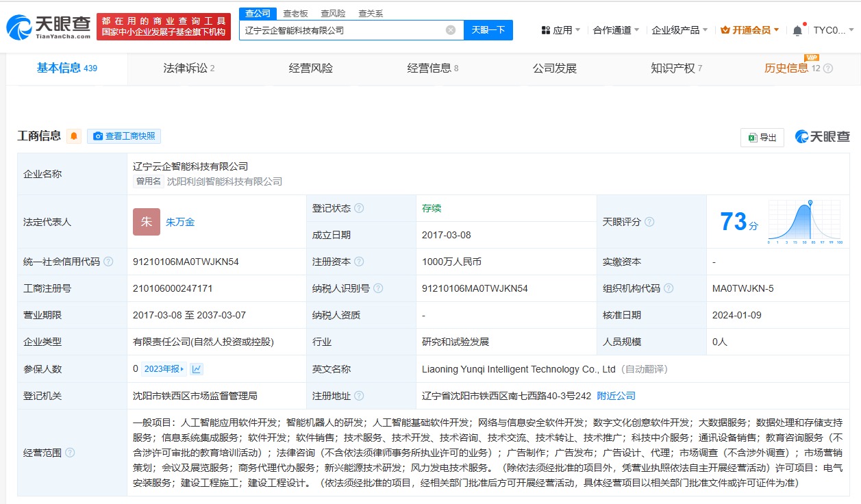The height and width of the screenshot is (504, 861).
Task: Click the 沈阳市铁西区市场监督管理局 authority
Action: click(195, 396)
